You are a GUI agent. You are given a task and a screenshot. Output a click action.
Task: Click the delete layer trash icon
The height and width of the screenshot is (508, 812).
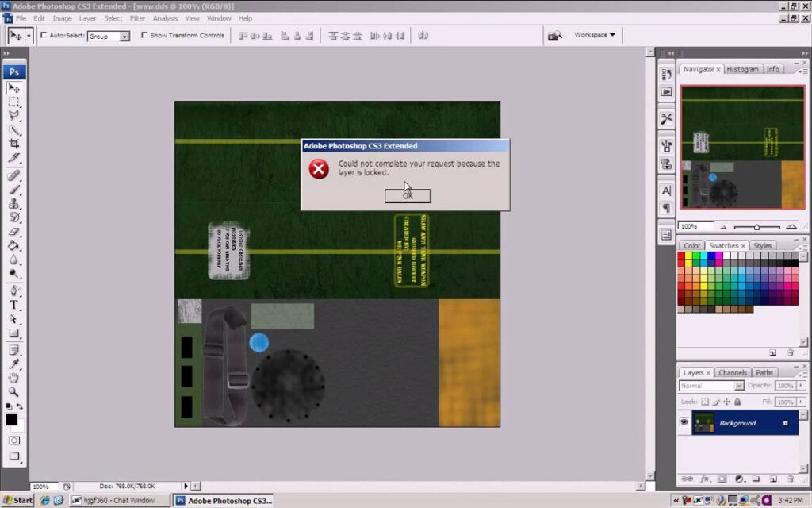(789, 479)
